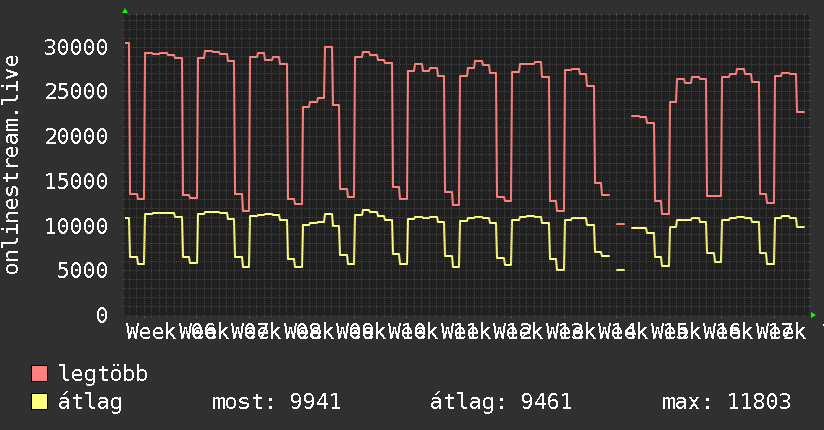
Task: Click the green arrow atop y-axis
Action: [x=125, y=11]
